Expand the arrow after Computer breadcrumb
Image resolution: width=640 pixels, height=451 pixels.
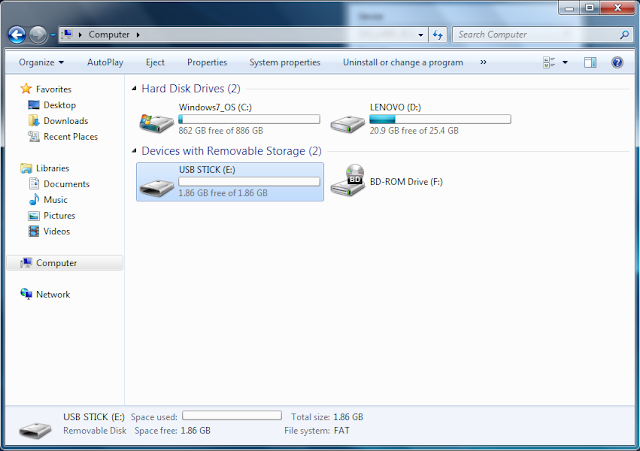click(x=138, y=35)
